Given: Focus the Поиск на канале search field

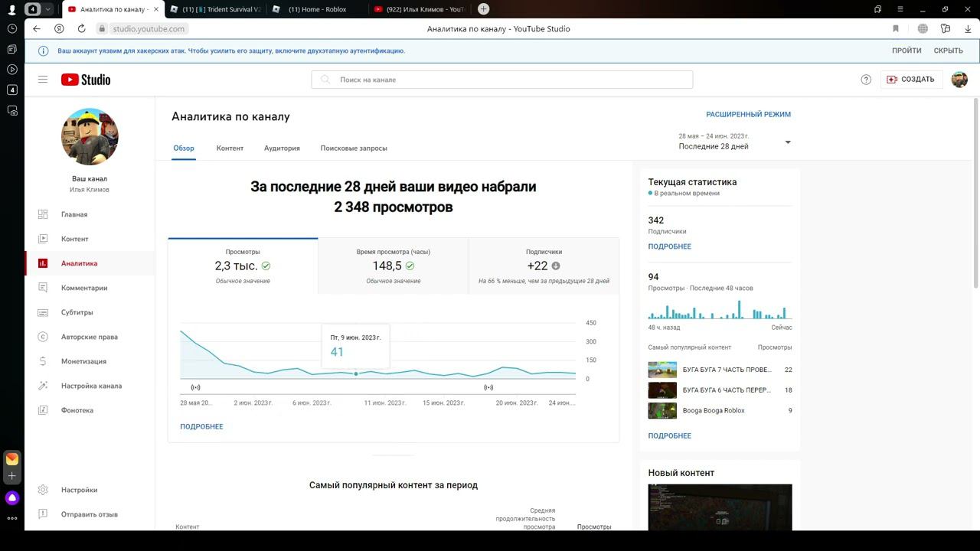Looking at the screenshot, I should 502,80.
